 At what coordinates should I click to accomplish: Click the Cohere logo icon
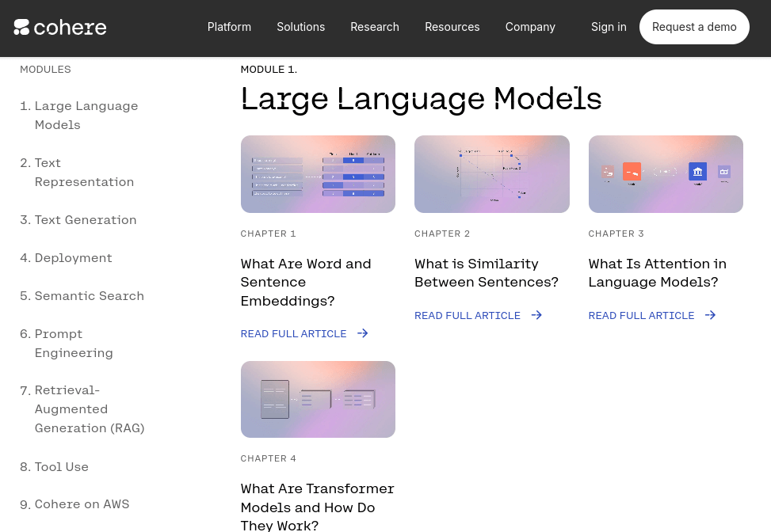(x=22, y=27)
